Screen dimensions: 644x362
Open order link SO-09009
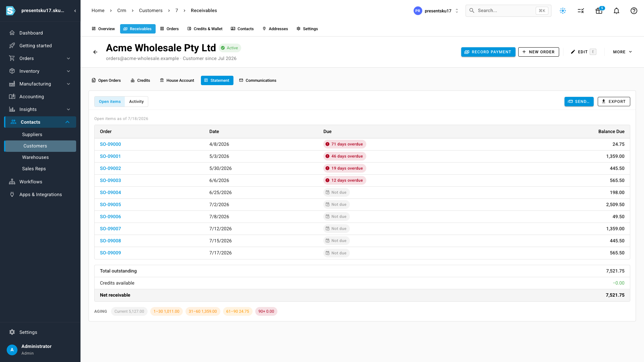(x=110, y=253)
